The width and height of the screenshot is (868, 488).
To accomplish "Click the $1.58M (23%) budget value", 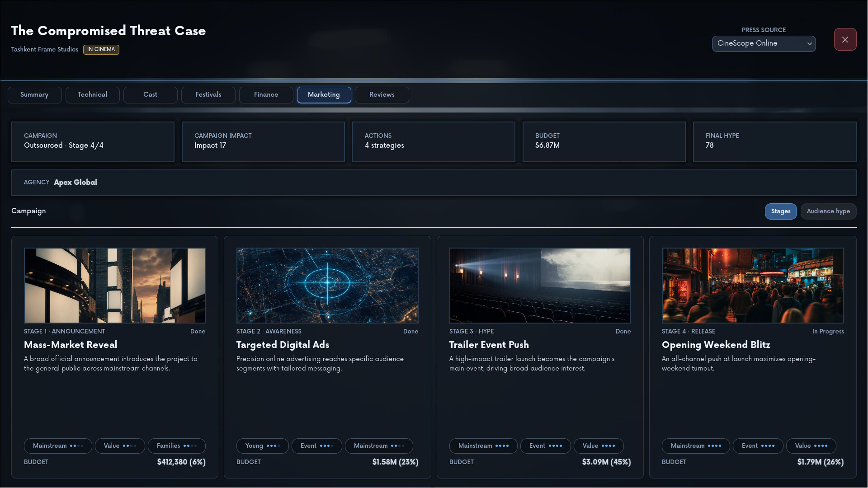I will [x=395, y=462].
